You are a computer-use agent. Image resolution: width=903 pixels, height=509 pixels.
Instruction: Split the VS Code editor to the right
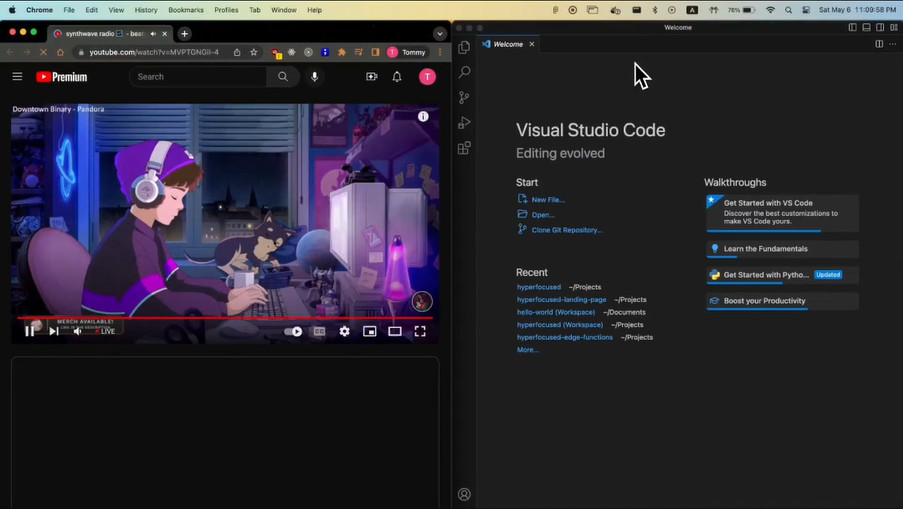click(x=879, y=44)
